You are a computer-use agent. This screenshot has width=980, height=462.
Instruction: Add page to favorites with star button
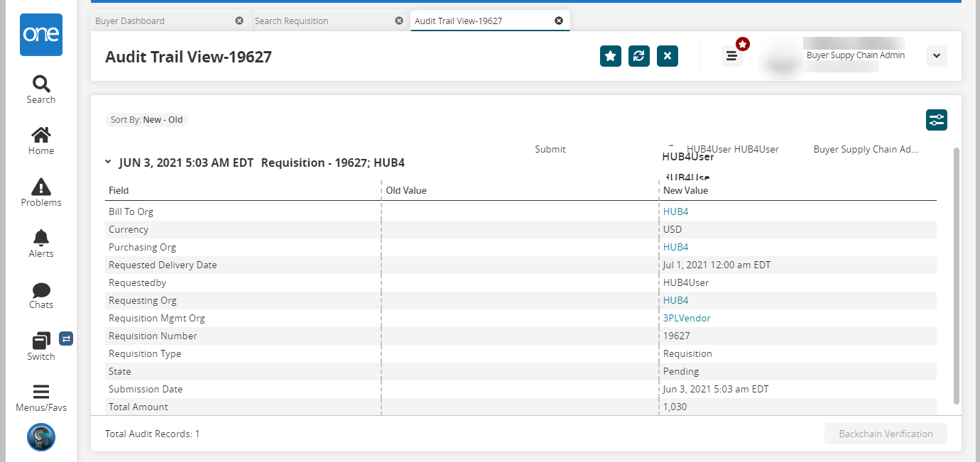(x=611, y=56)
